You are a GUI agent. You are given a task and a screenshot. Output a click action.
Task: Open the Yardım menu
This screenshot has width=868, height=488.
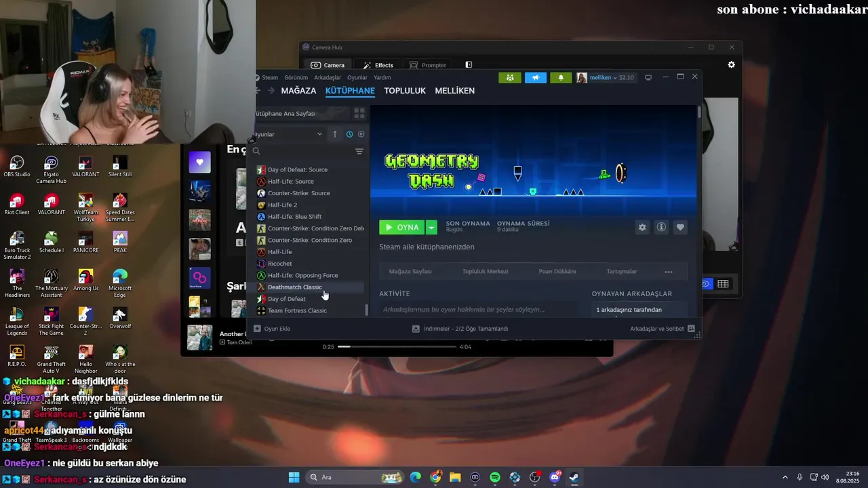pyautogui.click(x=382, y=77)
